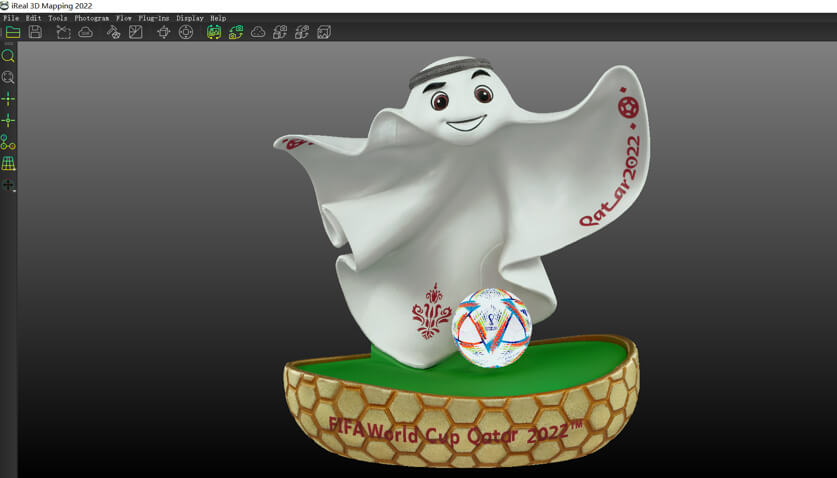Screen dimensions: 837x478
Task: Click the cubes with link arrow icon
Action: (302, 32)
